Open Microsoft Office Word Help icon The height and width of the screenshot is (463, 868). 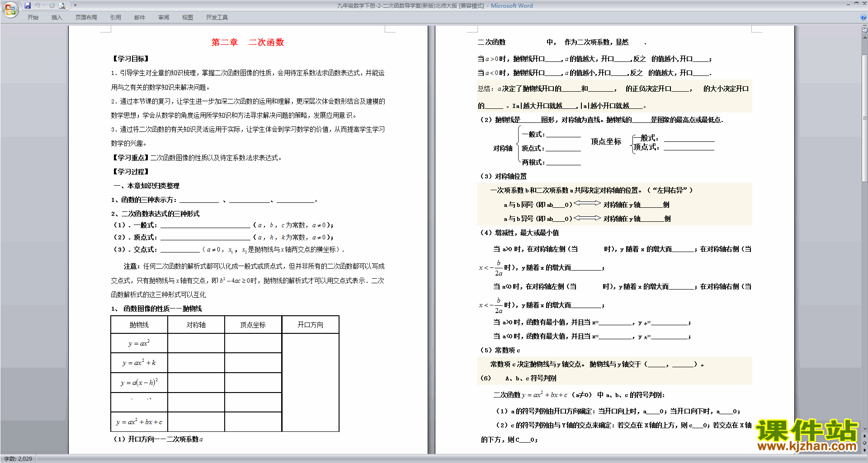tap(863, 17)
